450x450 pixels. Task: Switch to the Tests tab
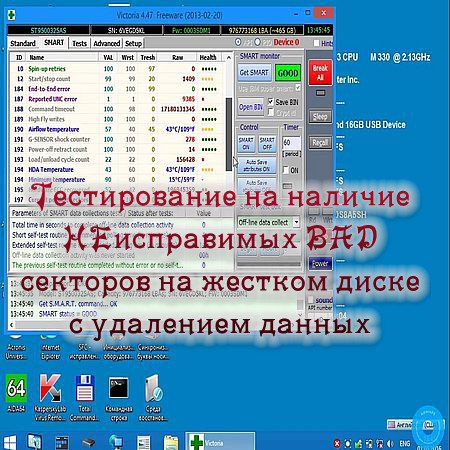[79, 43]
